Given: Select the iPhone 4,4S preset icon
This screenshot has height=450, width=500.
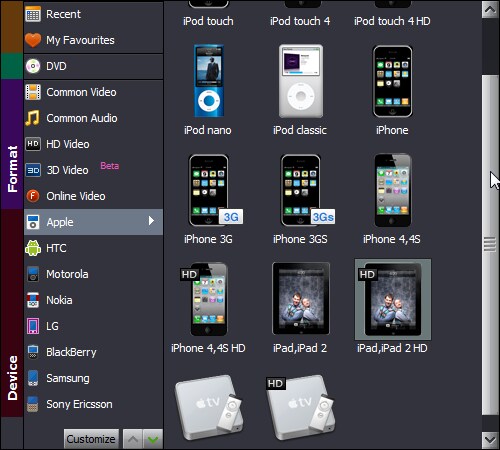Looking at the screenshot, I should (x=393, y=190).
